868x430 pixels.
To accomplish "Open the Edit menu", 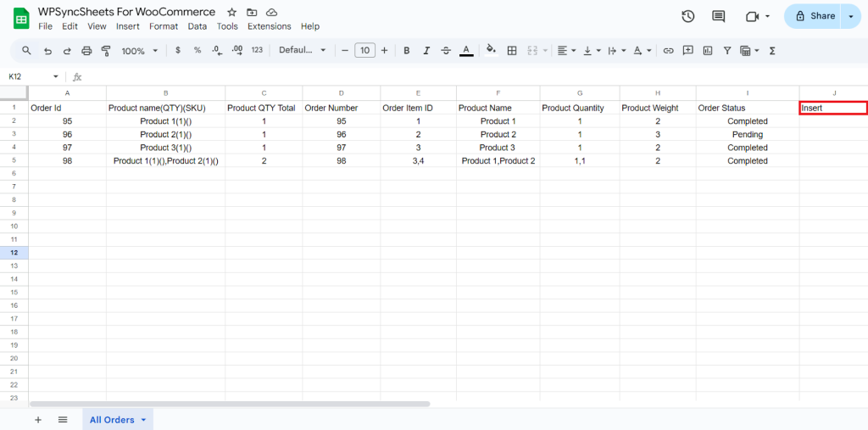I will [x=70, y=26].
